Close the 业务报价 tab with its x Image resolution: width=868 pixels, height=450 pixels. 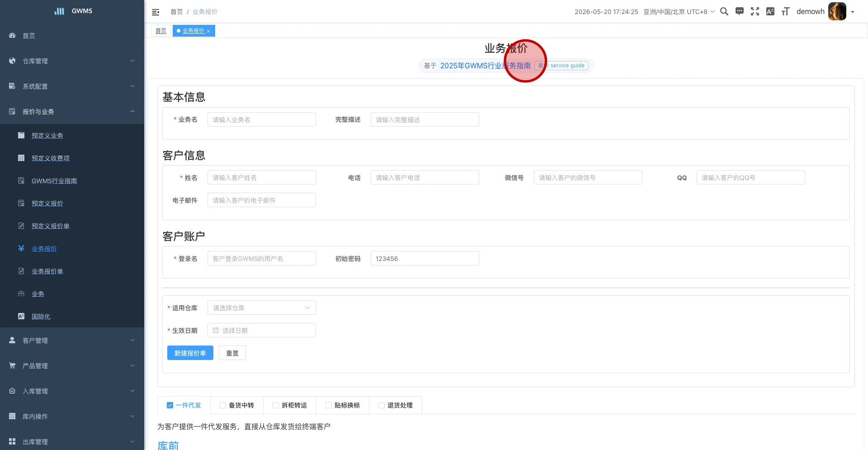[208, 31]
